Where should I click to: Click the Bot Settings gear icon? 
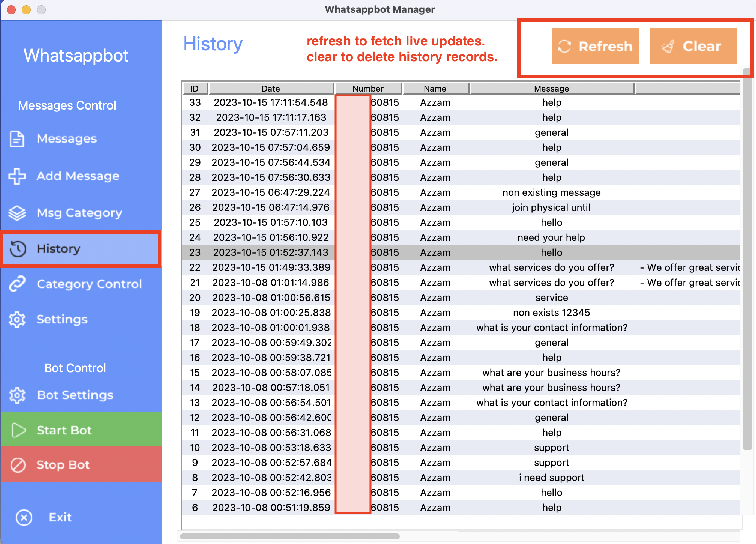[x=17, y=395]
